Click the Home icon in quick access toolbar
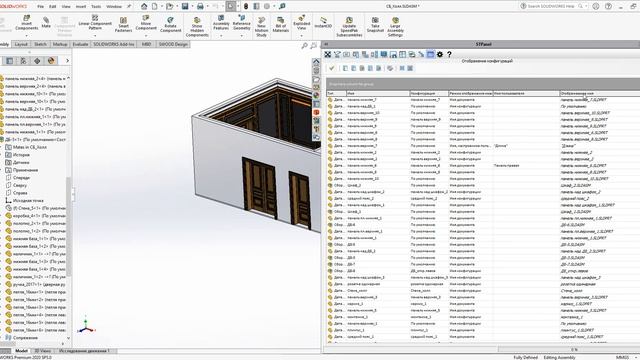This screenshot has height=360, width=640. [144, 6]
